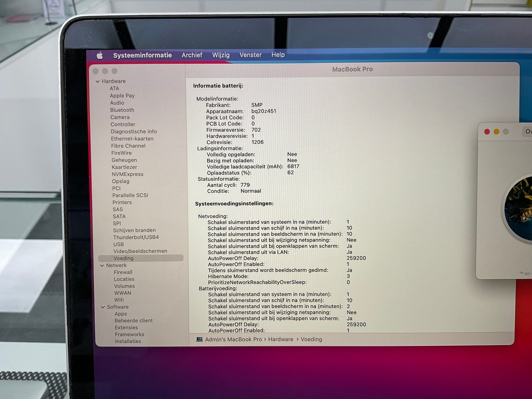Select Thunderbolt/USB4 in the sidebar
The height and width of the screenshot is (399, 532).
tap(136, 237)
